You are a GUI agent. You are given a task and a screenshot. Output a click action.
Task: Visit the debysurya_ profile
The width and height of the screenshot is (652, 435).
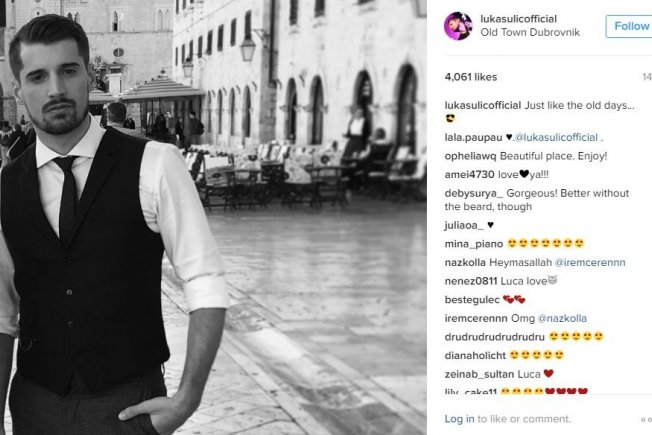coord(474,193)
